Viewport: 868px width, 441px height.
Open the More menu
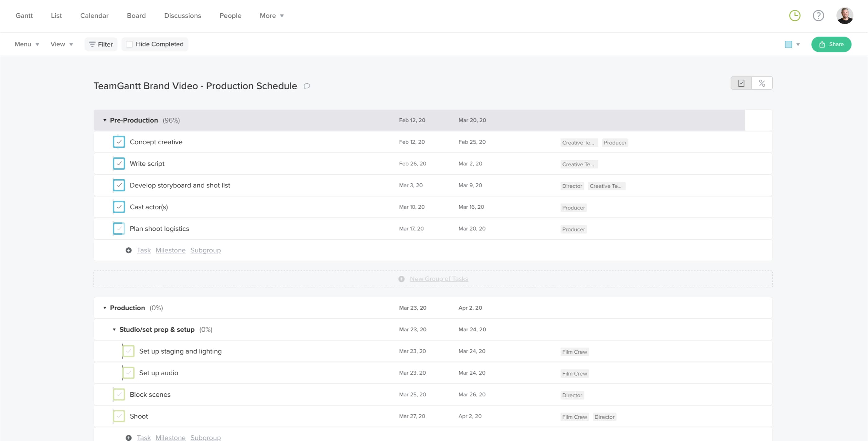pos(271,15)
